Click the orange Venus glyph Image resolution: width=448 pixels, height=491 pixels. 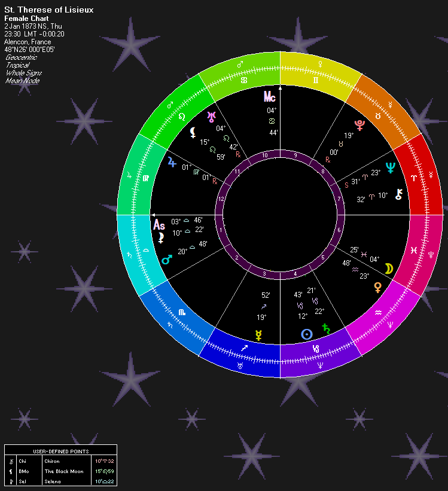(378, 288)
